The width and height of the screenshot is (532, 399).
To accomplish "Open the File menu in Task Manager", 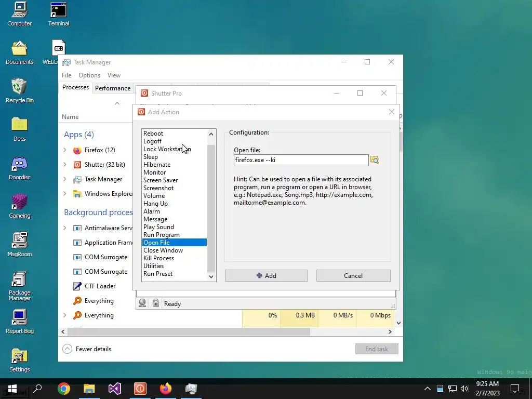I will click(66, 75).
